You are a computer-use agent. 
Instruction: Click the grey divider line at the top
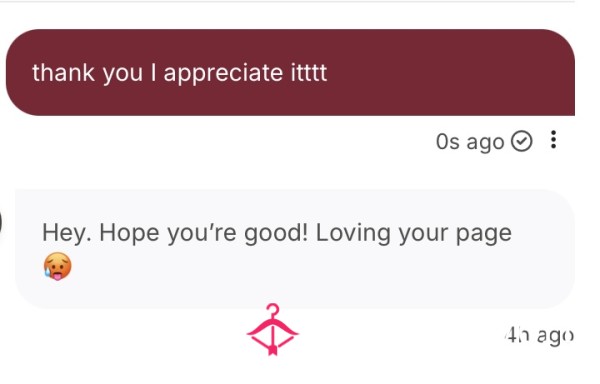(287, 1)
